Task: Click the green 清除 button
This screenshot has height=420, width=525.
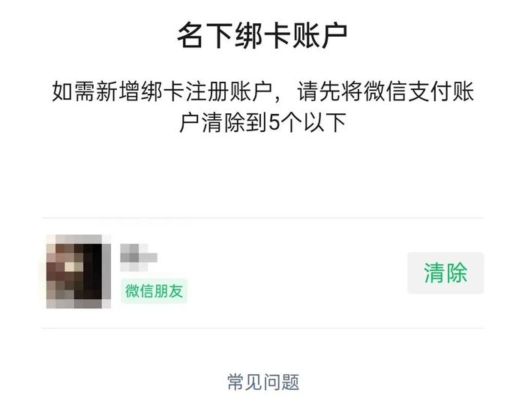Action: click(445, 273)
